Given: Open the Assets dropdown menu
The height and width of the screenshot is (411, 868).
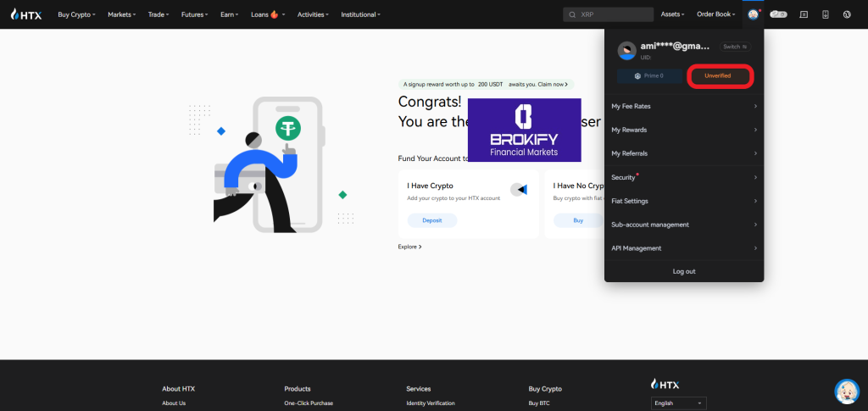Looking at the screenshot, I should coord(673,14).
